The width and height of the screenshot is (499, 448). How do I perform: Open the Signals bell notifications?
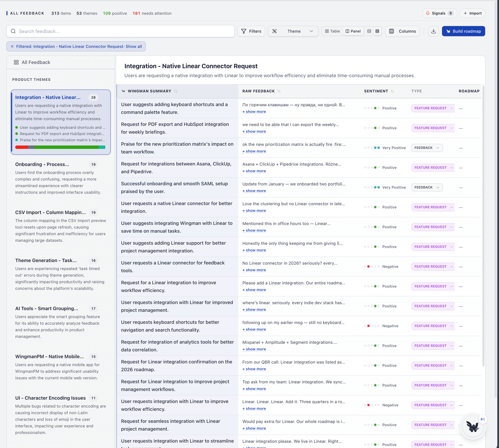click(x=439, y=13)
